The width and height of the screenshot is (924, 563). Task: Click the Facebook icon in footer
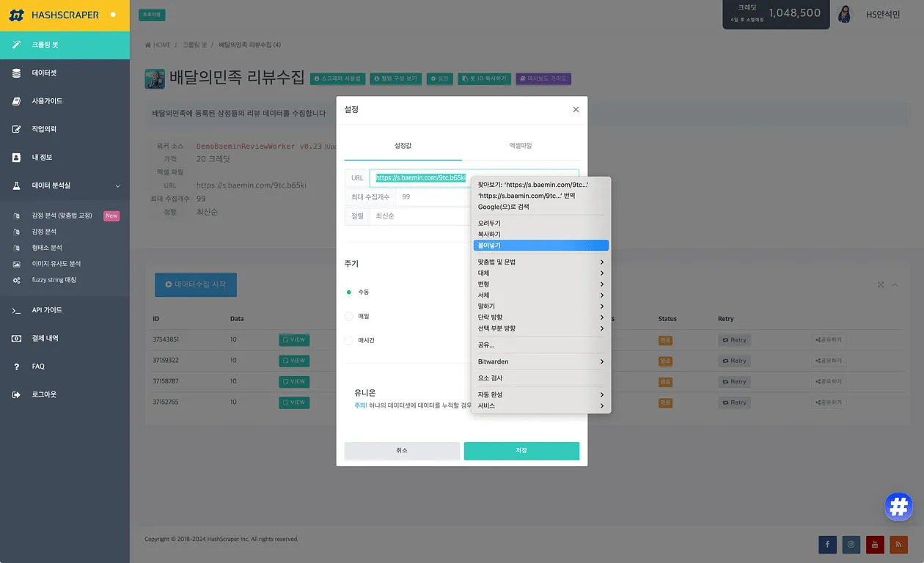tap(827, 544)
